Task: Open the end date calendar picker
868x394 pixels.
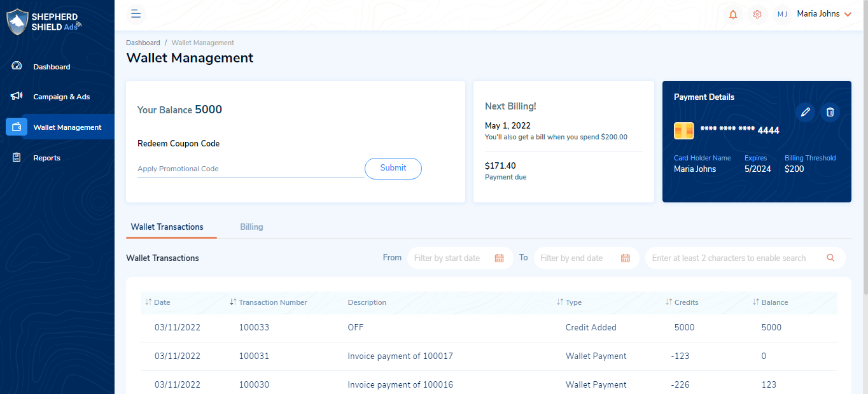Action: coord(626,258)
